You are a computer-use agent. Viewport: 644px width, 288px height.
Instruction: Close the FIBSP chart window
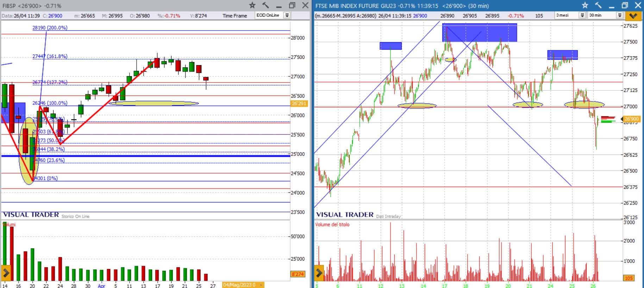(x=305, y=5)
